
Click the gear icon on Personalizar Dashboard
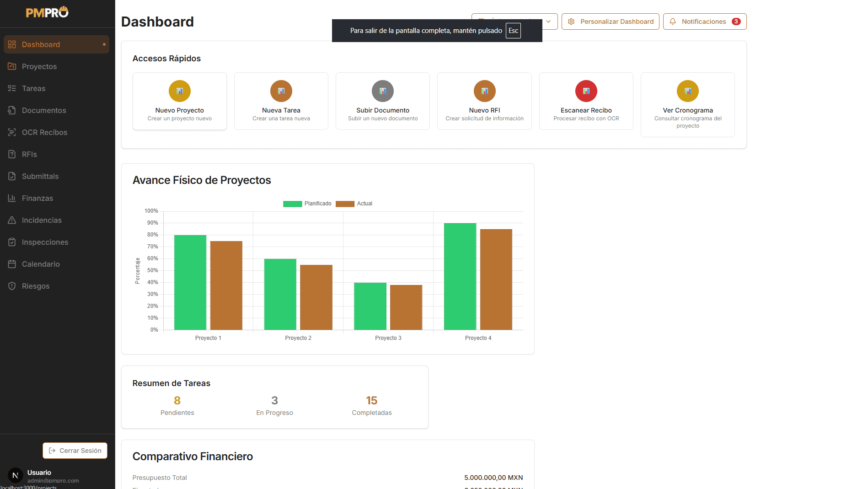coord(571,21)
